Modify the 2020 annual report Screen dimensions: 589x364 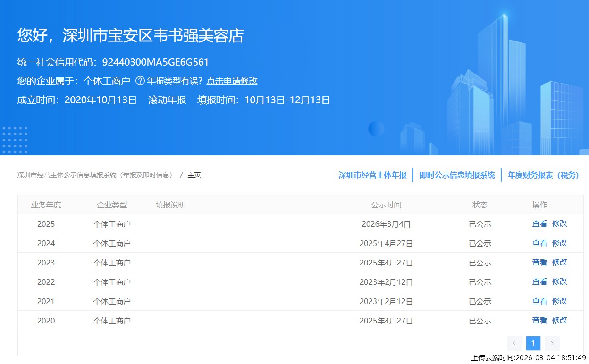[559, 321]
